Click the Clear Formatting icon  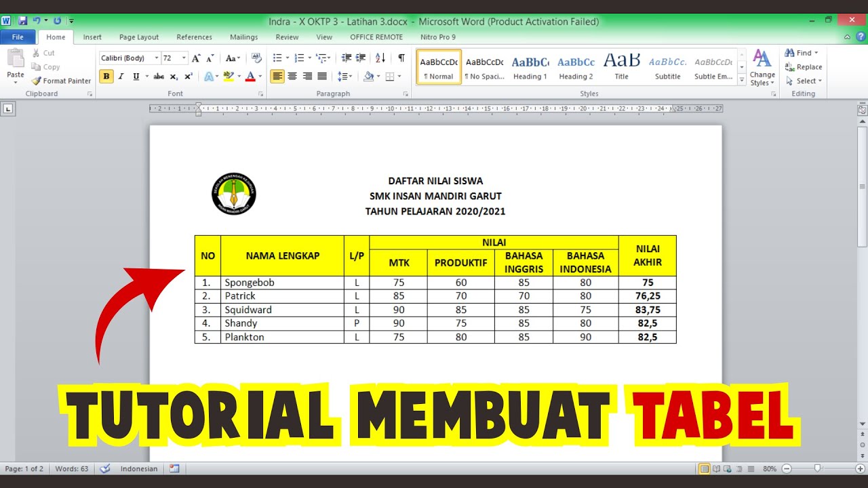coord(256,58)
